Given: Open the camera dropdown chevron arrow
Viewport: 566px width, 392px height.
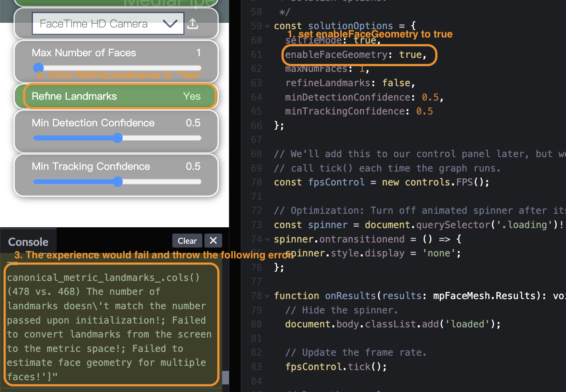Looking at the screenshot, I should (x=171, y=24).
